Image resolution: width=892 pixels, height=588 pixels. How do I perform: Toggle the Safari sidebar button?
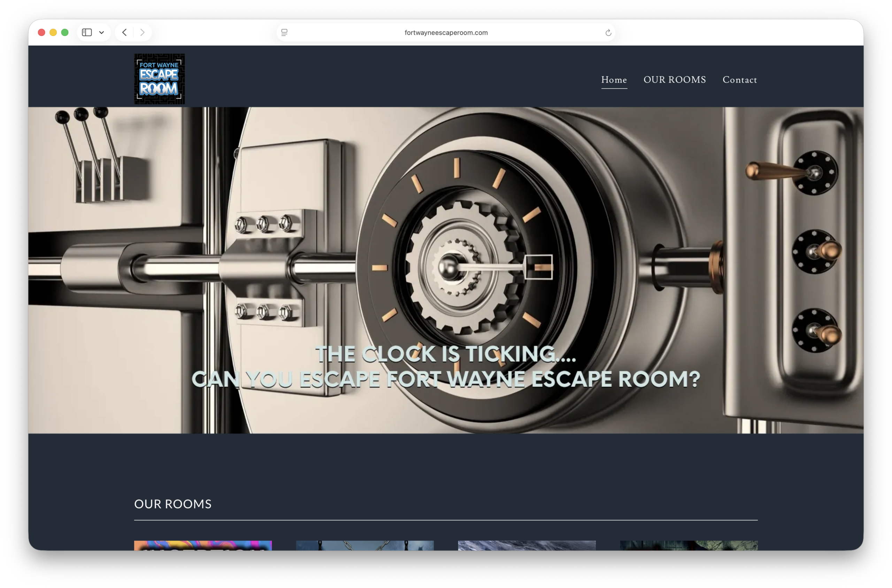pyautogui.click(x=87, y=33)
